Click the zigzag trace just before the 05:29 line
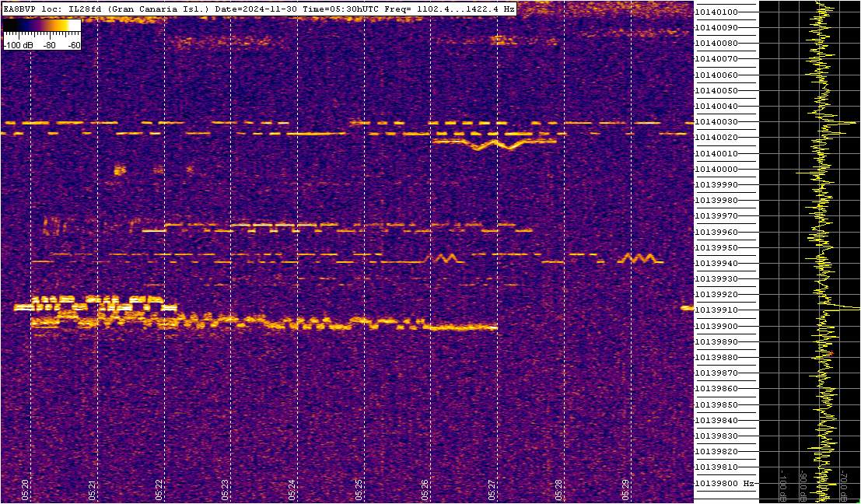Screen dimensions: 861x504 (x=640, y=258)
